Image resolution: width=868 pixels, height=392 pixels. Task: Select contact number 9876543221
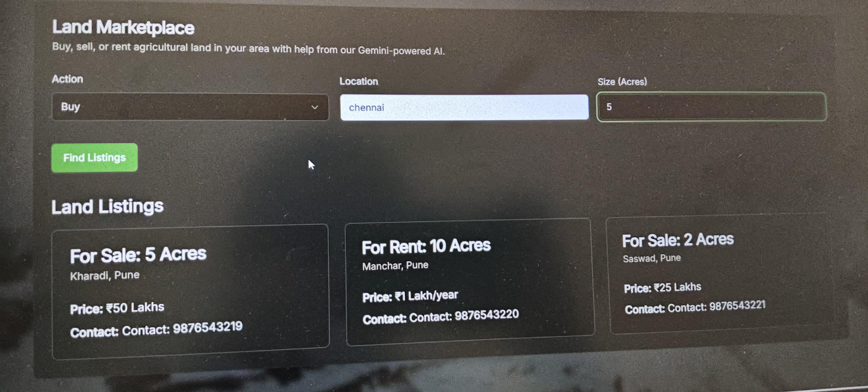click(737, 306)
